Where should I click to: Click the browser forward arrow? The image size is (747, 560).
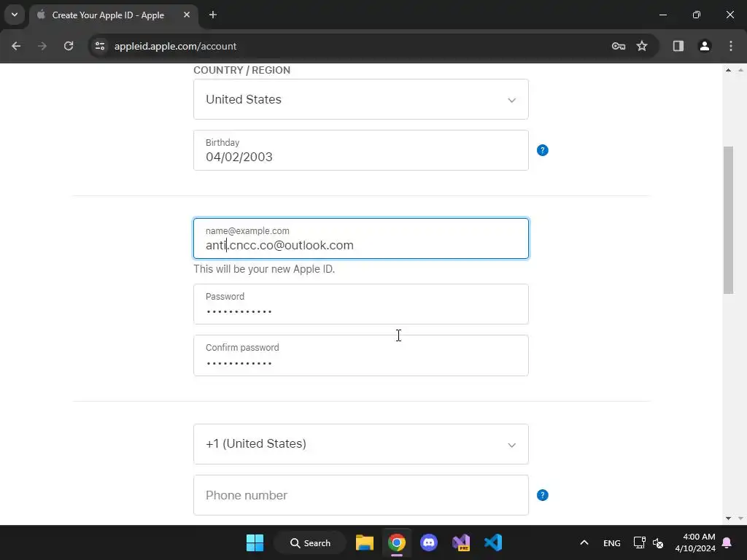(42, 46)
